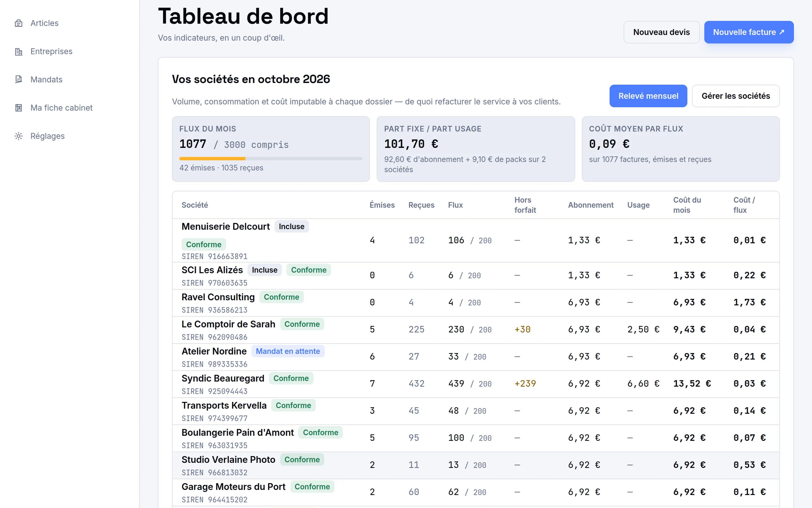Click the 6,60 € usage value
Screen dimensions: 812x508
click(643, 384)
